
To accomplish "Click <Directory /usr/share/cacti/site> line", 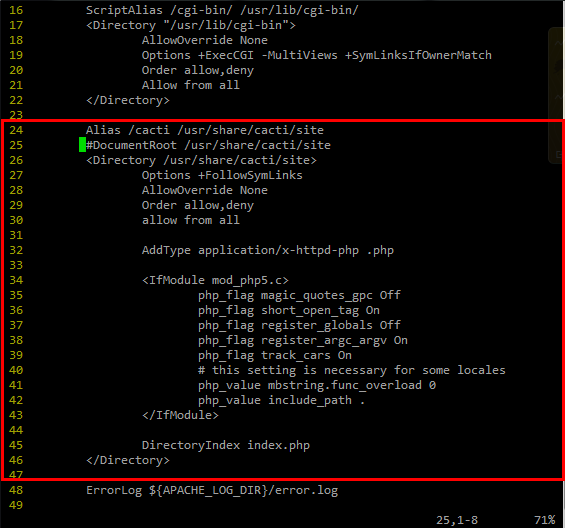I will coord(201,160).
